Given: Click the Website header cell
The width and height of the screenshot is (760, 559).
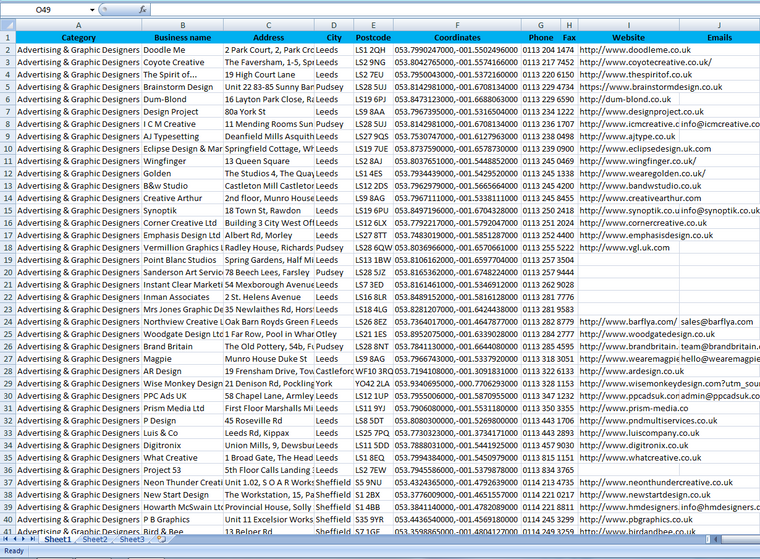Looking at the screenshot, I should click(629, 37).
